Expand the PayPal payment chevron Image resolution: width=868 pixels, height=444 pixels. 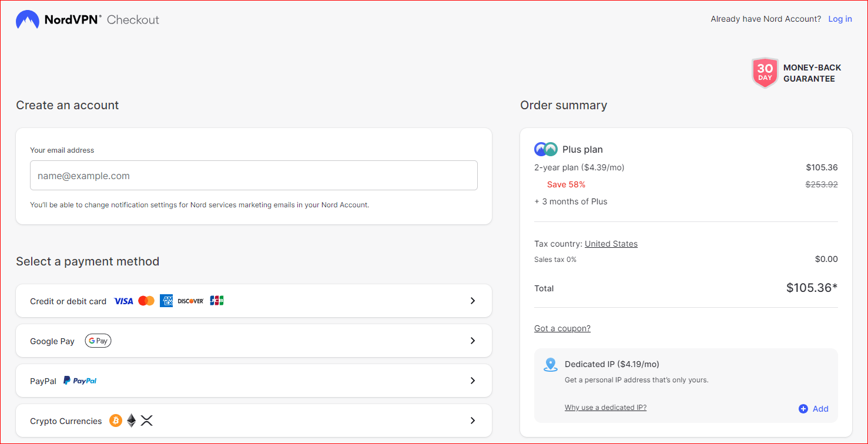coord(472,381)
